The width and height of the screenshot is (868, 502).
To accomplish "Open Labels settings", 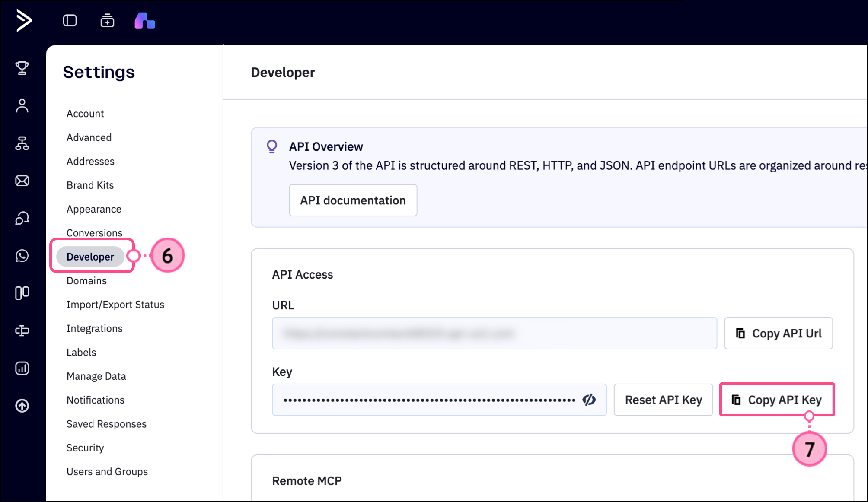I will click(x=81, y=352).
